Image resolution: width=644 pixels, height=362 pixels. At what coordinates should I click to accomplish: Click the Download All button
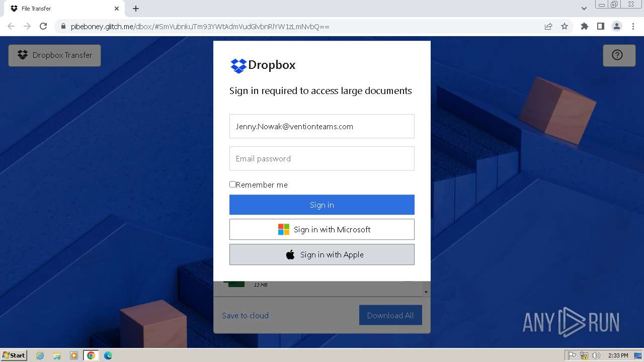[x=390, y=315]
